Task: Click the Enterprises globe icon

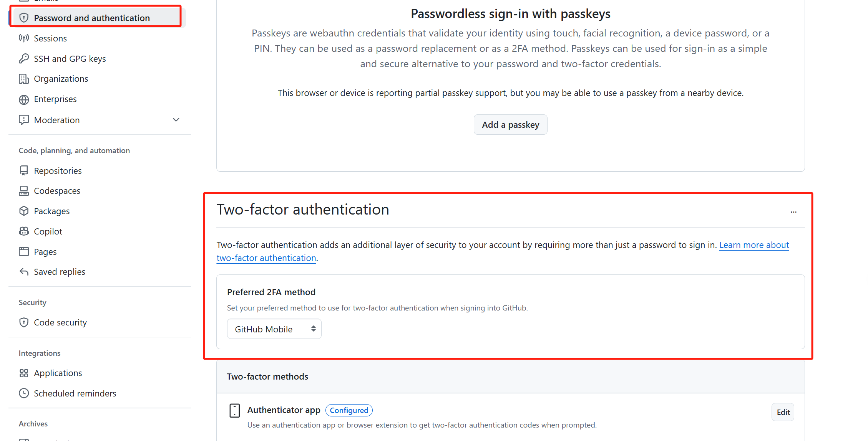Action: click(24, 99)
